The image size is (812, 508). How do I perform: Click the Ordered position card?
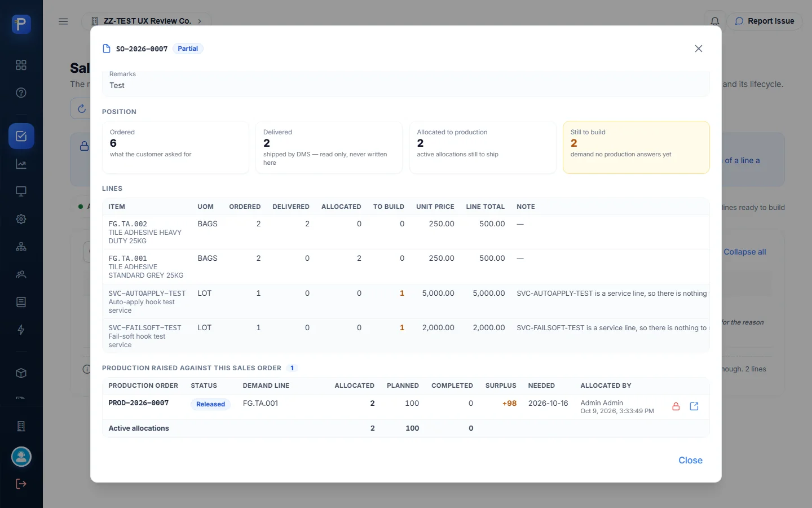[175, 147]
